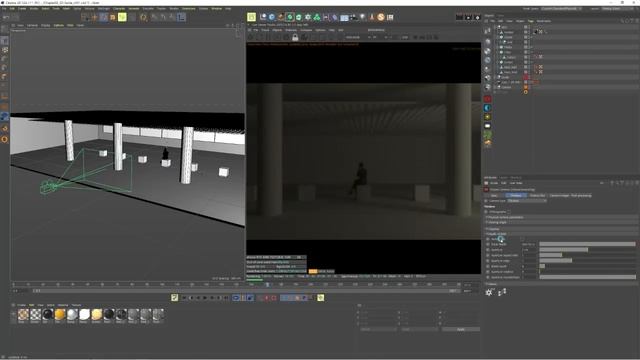Click the gear icon at the bottom of attributes panel
The width and height of the screenshot is (640, 360).
(x=489, y=292)
